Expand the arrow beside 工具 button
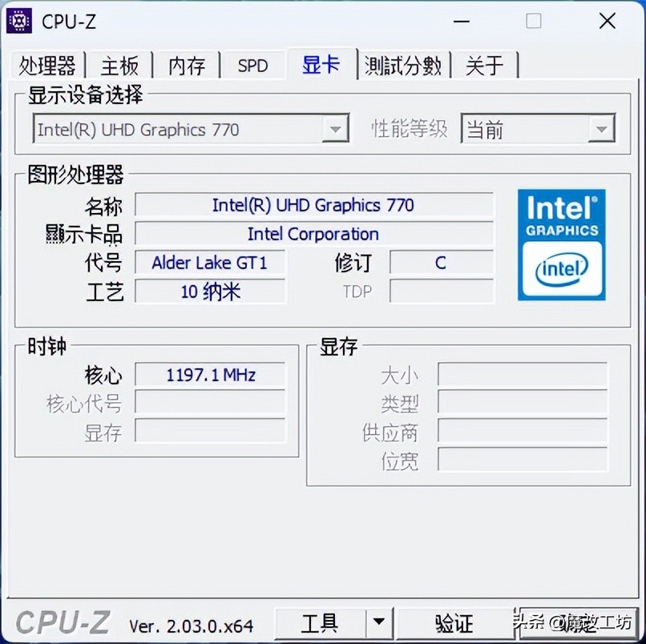This screenshot has height=644, width=646. [x=378, y=622]
